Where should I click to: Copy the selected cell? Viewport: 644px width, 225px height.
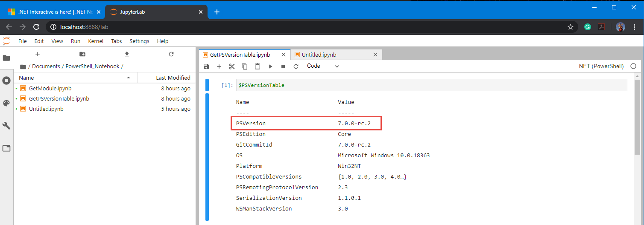point(245,66)
